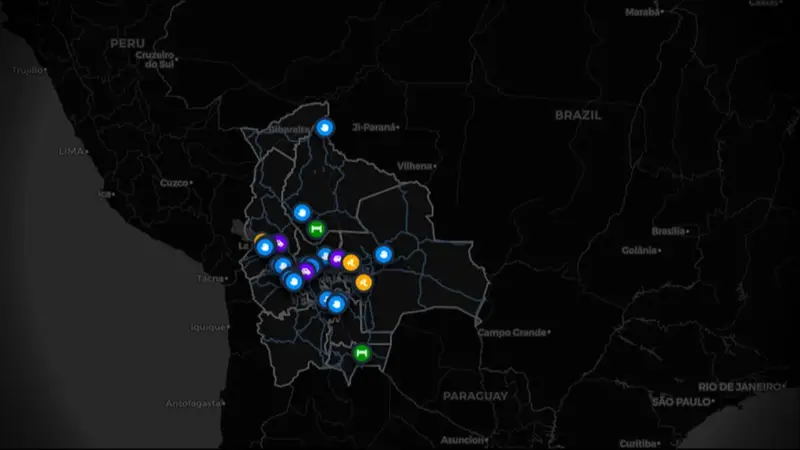Click the easternmost blue marker in Bolivia
This screenshot has height=450, width=800.
pyautogui.click(x=383, y=255)
